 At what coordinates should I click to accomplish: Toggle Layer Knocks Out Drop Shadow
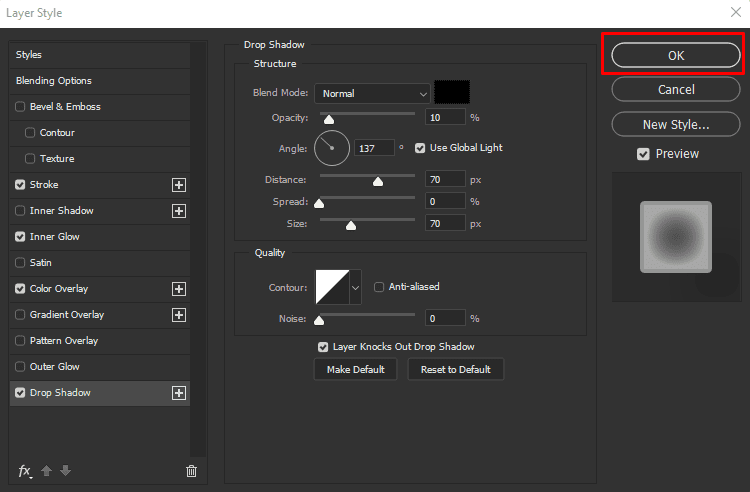click(323, 347)
